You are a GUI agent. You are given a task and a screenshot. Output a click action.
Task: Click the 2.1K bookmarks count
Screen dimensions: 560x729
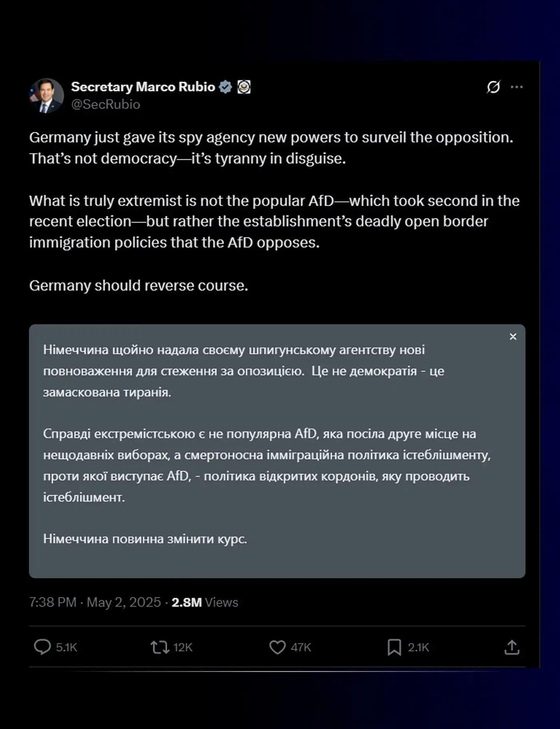418,647
